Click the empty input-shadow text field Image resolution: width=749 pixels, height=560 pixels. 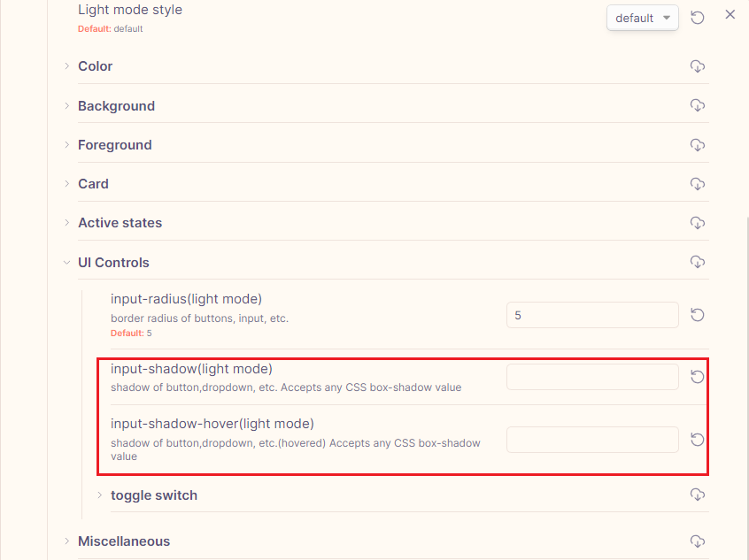(x=591, y=376)
